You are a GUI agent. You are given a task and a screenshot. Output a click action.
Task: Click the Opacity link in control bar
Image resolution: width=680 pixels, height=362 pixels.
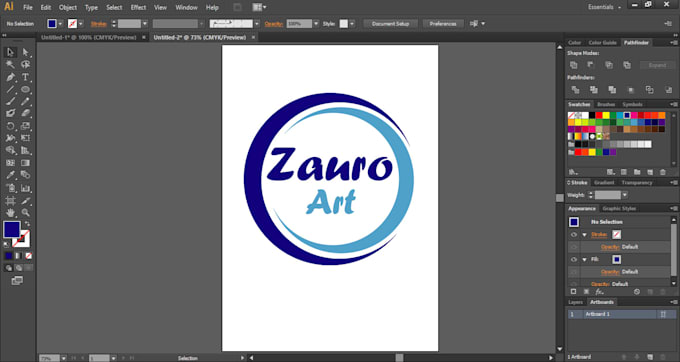tap(274, 24)
